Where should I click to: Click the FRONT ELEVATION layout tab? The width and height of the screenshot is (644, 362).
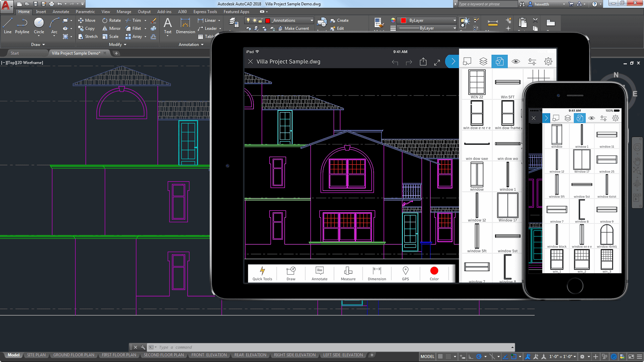[208, 355]
